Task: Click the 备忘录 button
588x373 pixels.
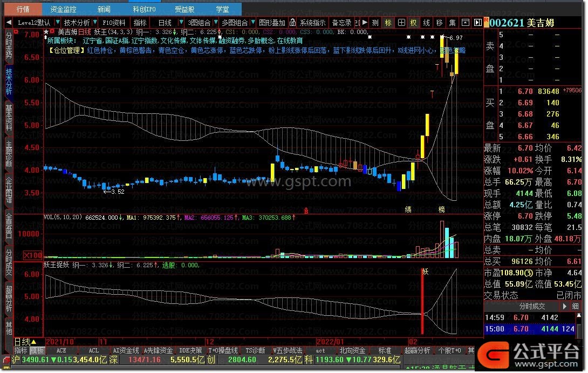Action: (x=341, y=23)
